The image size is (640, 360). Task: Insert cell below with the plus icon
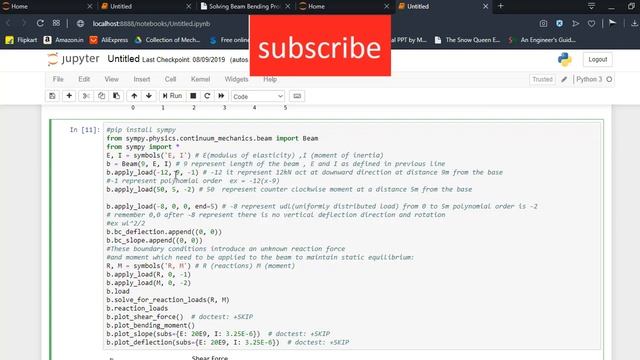click(69, 96)
